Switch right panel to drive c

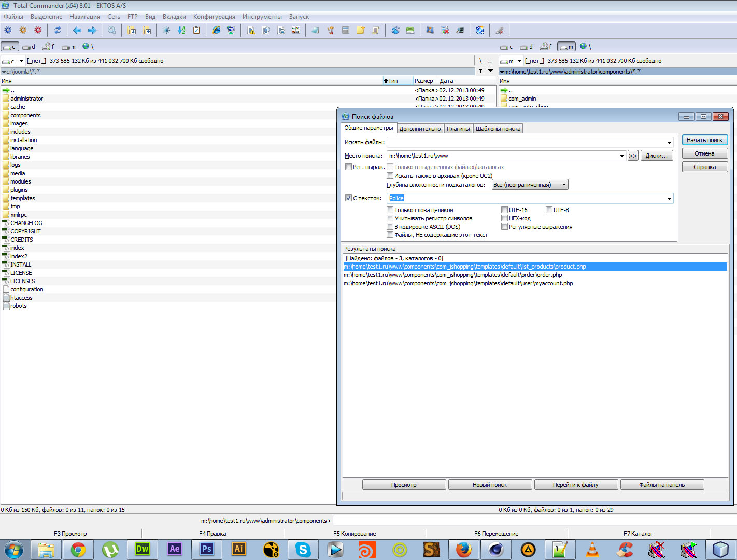click(x=507, y=47)
